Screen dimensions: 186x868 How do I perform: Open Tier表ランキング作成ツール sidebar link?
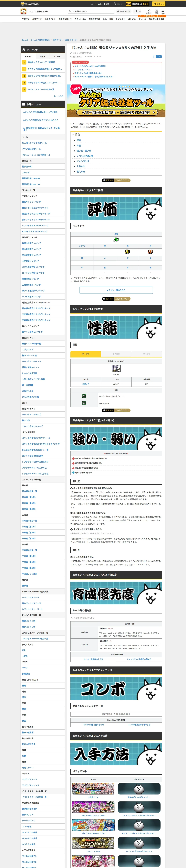[34, 143]
